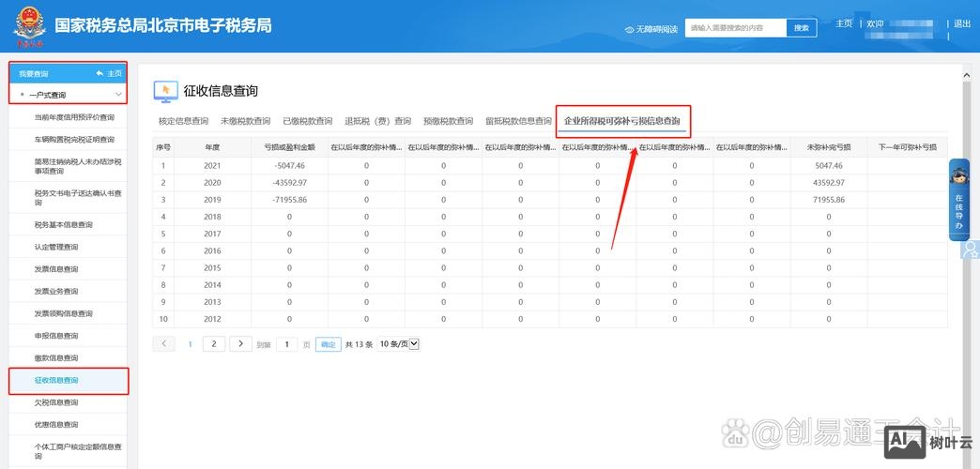Image resolution: width=980 pixels, height=469 pixels.
Task: Click the 搜索 search button
Action: pyautogui.click(x=802, y=28)
